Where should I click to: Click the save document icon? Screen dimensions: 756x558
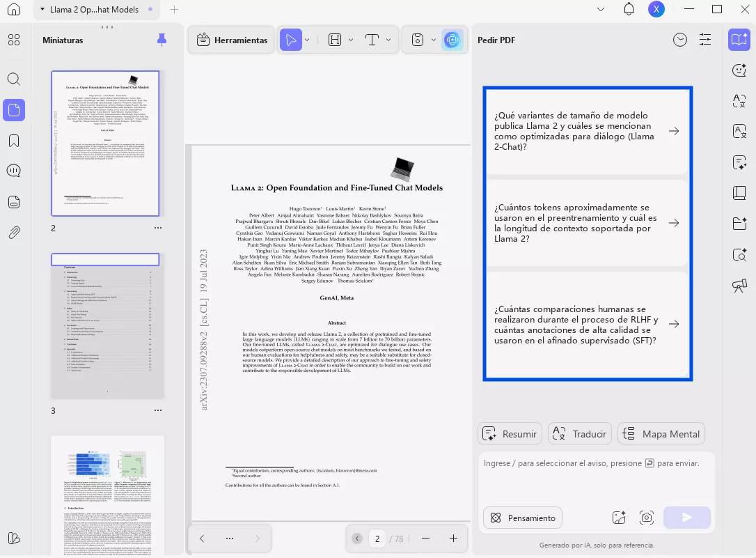pos(418,40)
